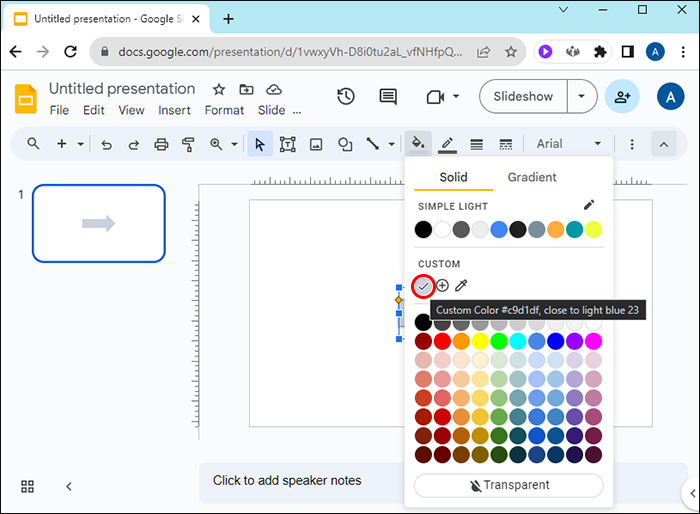
Task: Click the Transparent button
Action: (509, 485)
